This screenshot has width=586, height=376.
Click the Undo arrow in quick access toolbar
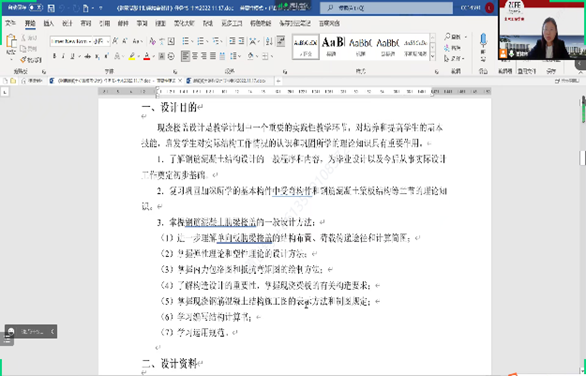tap(62, 8)
